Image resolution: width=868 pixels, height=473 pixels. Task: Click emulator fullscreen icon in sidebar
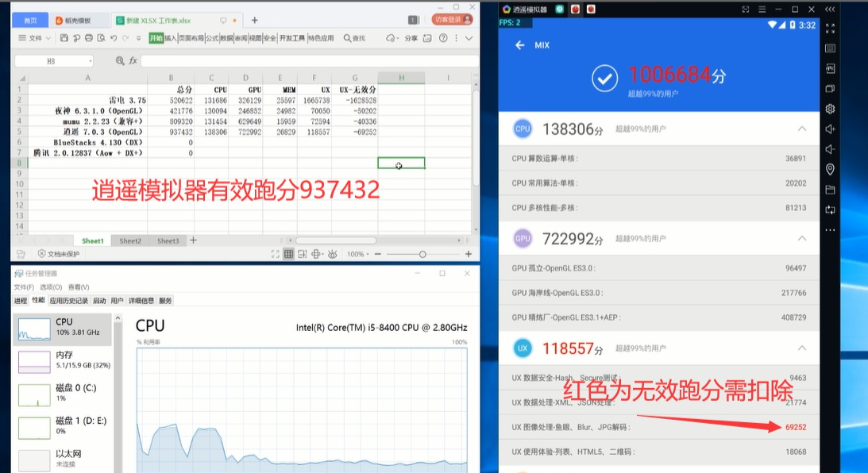[830, 28]
